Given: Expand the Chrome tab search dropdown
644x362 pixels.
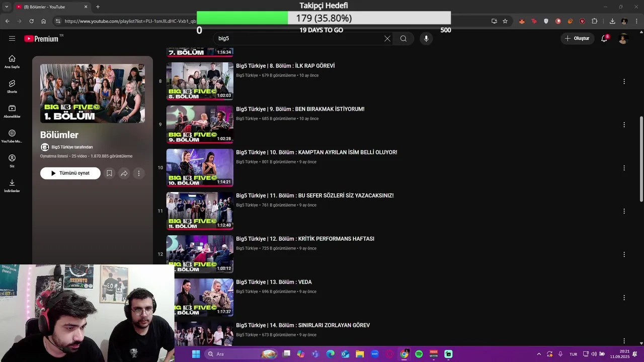Looking at the screenshot, I should point(7,7).
